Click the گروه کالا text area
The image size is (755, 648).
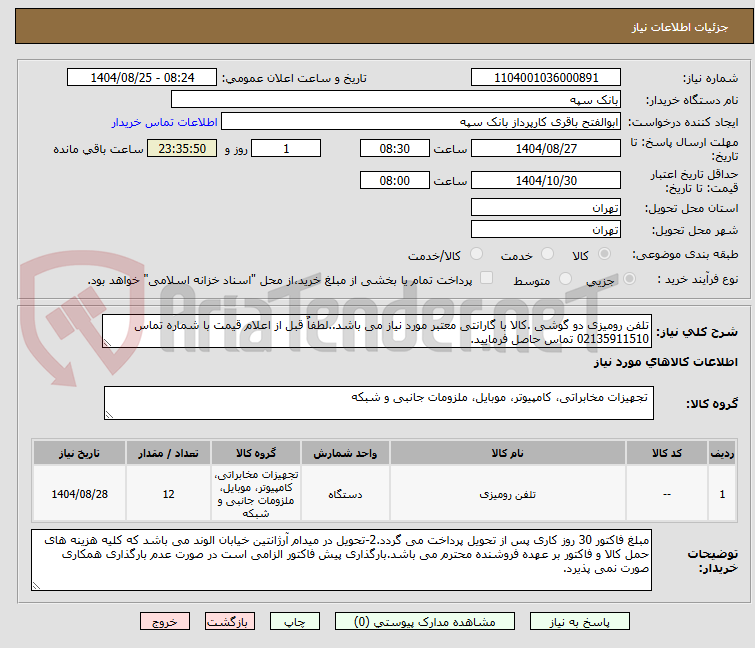tap(378, 403)
